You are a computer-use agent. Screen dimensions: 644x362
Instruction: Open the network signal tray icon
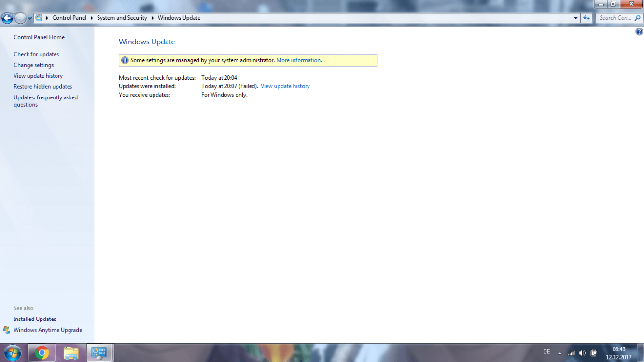(x=572, y=353)
